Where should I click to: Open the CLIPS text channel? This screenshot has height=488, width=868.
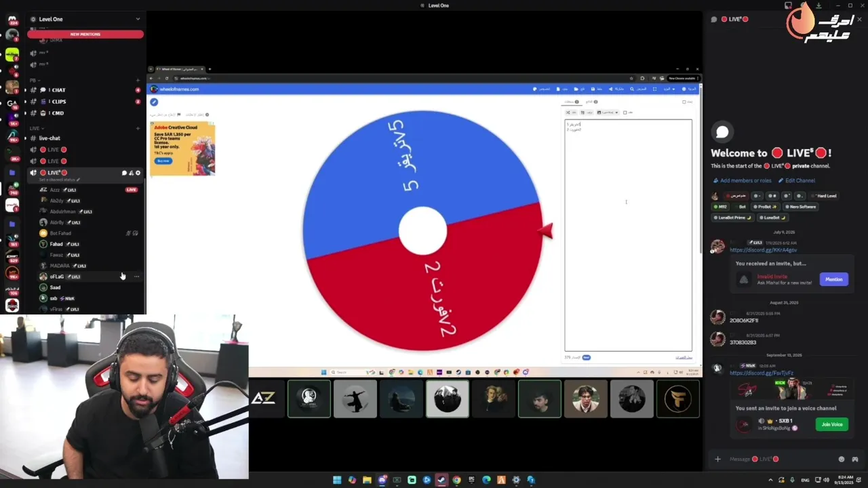tap(85, 102)
